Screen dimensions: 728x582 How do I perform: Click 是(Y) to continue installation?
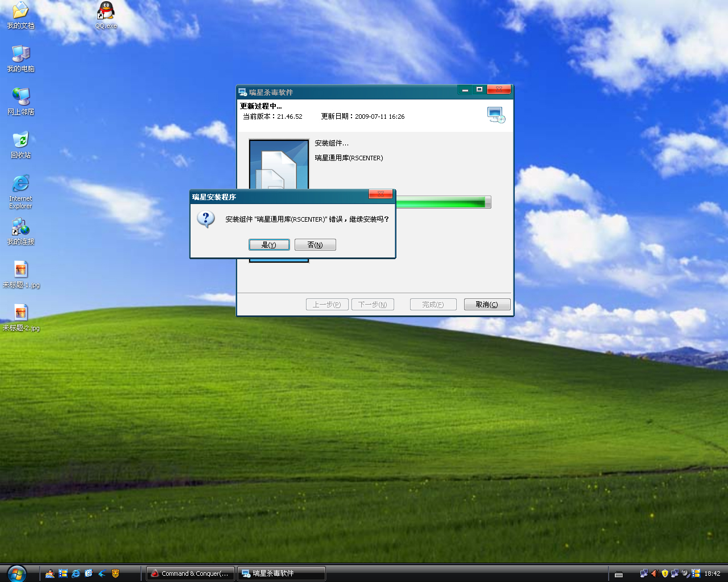click(269, 244)
